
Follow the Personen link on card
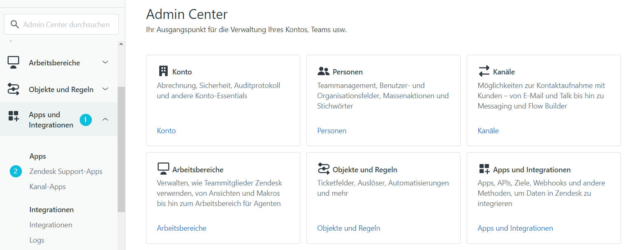331,131
